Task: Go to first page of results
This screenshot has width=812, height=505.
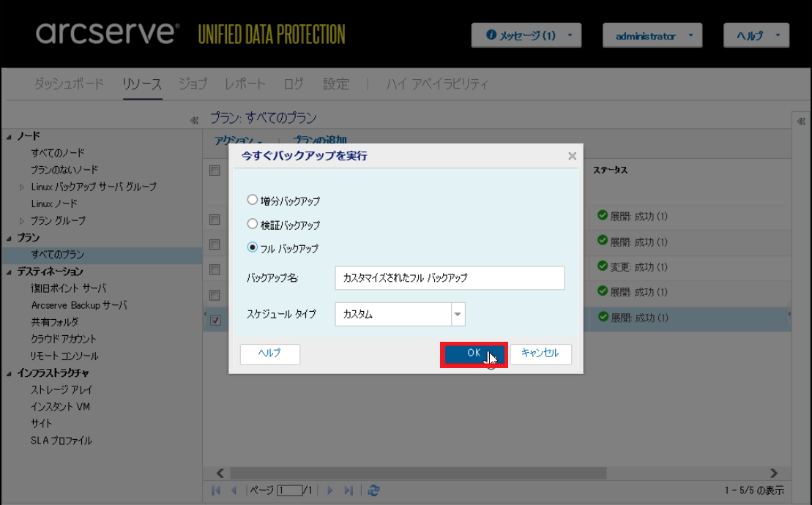Action: [216, 490]
